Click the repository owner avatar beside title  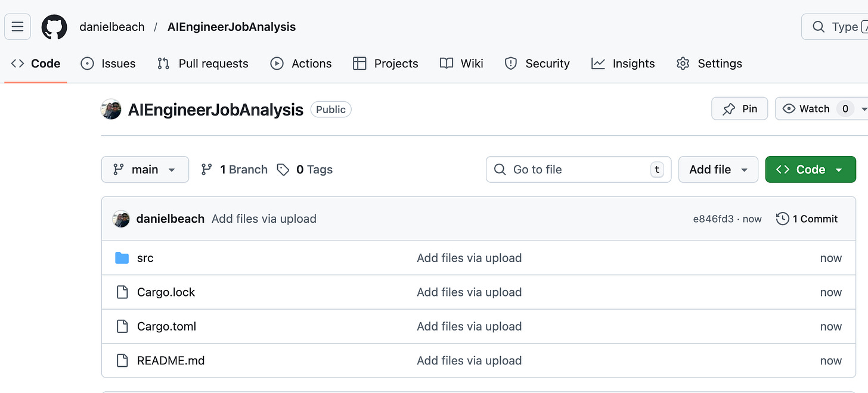[x=111, y=110]
